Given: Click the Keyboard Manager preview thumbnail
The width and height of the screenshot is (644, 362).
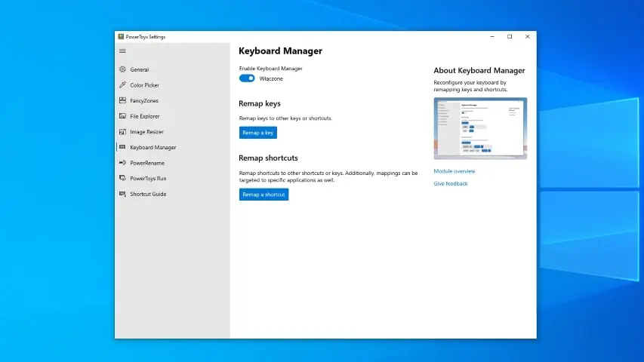Looking at the screenshot, I should point(480,128).
